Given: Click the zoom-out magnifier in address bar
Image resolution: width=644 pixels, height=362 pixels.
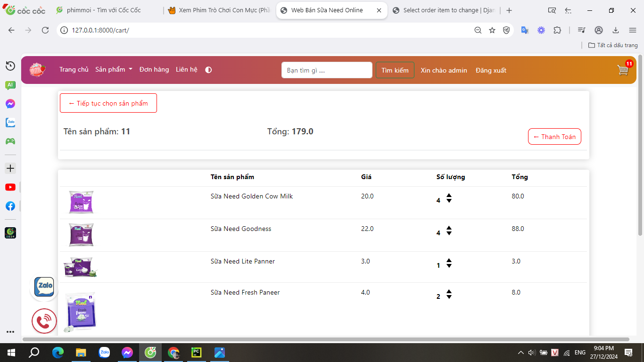Looking at the screenshot, I should click(x=478, y=30).
